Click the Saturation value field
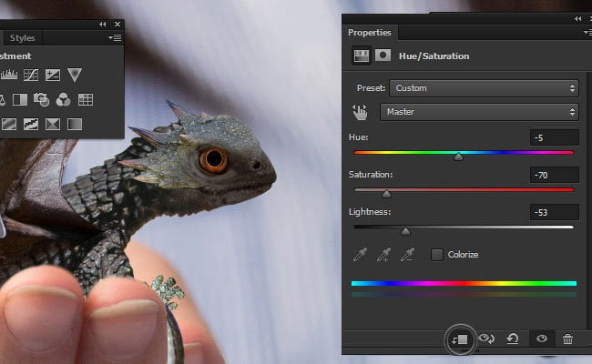 pyautogui.click(x=554, y=175)
